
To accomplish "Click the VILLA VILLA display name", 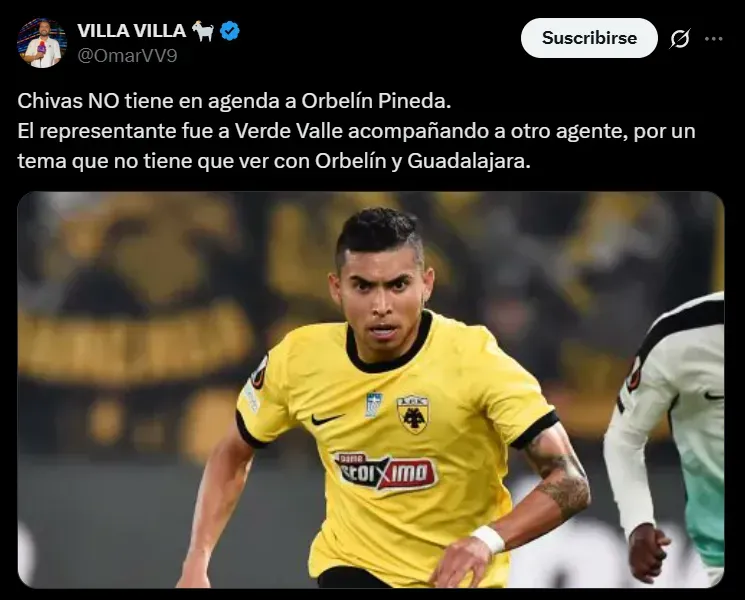I will (132, 31).
